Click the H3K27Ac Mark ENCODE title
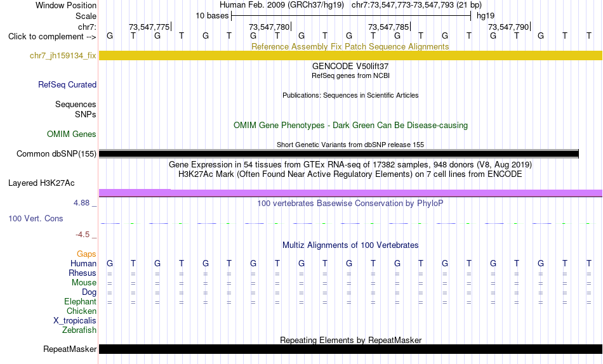This screenshot has width=603, height=364. coord(350,174)
